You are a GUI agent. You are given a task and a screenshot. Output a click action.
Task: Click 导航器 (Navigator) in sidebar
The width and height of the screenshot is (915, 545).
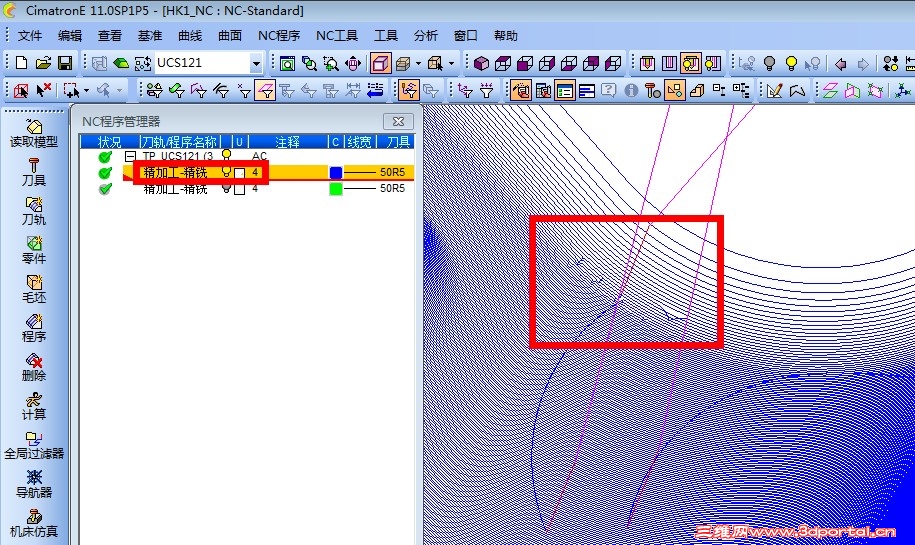point(34,485)
